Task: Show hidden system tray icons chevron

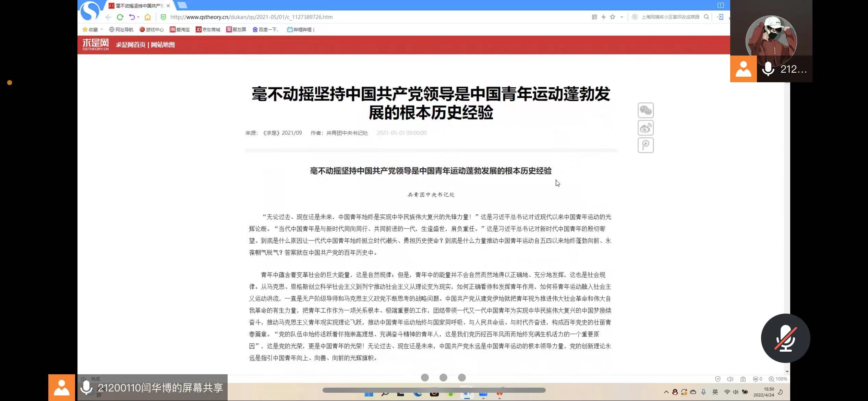Action: (x=666, y=392)
